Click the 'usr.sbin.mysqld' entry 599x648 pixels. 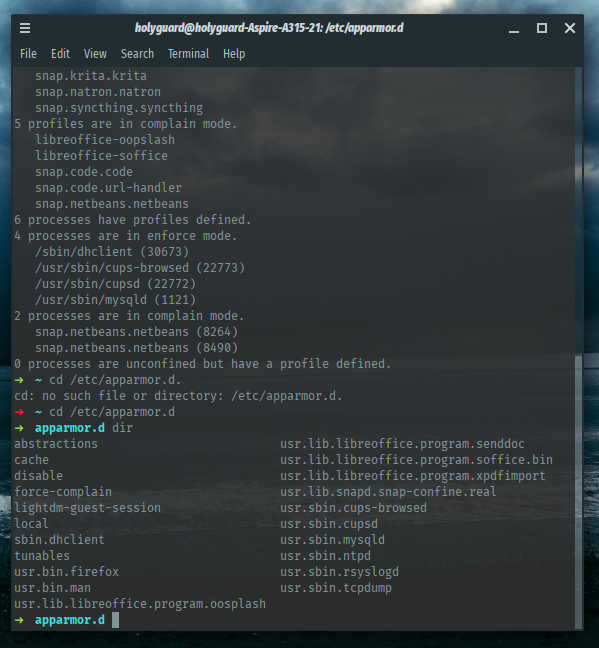click(x=332, y=540)
